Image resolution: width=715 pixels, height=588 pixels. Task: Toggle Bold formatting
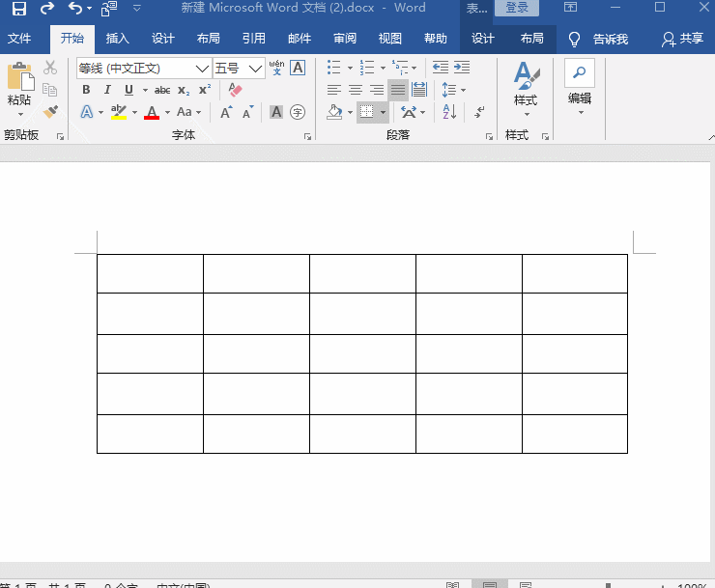pos(86,90)
